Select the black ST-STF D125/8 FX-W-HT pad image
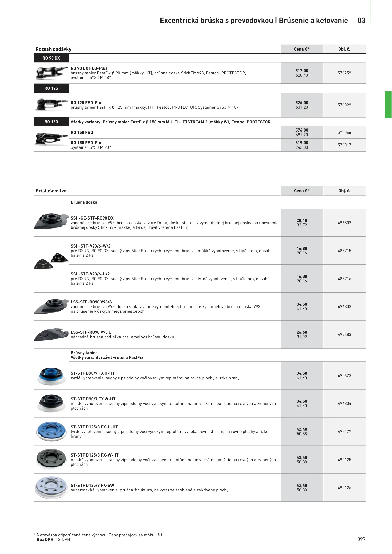Screen dimensions: 392x554 pyautogui.click(x=50, y=459)
